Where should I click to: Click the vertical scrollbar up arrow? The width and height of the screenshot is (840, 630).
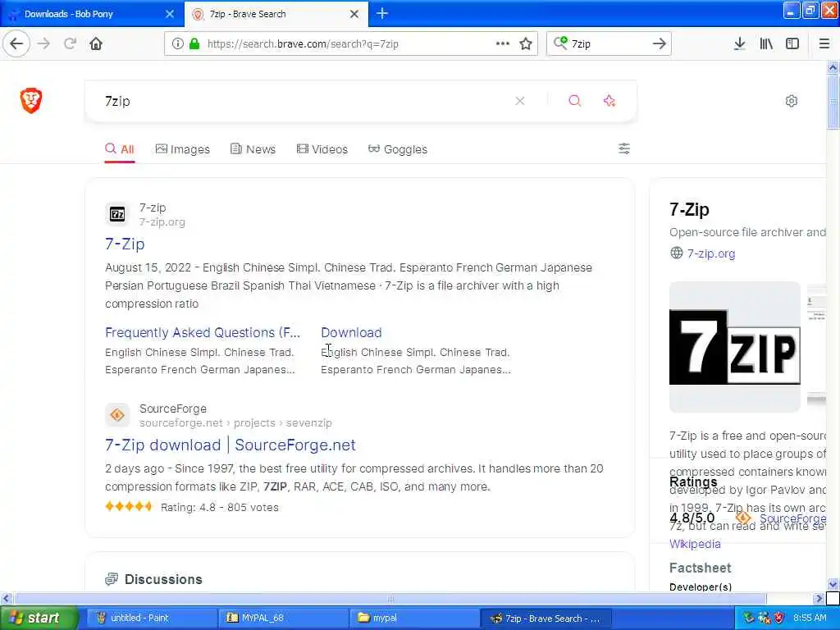[833, 67]
